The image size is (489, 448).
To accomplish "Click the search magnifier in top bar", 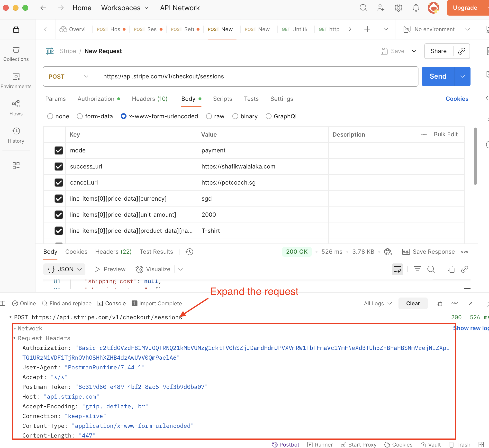I will [x=363, y=8].
